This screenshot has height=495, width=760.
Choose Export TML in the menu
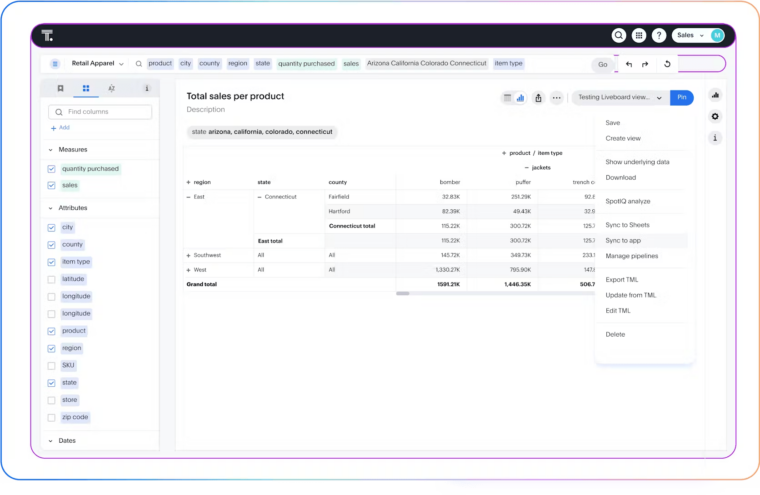pos(622,280)
